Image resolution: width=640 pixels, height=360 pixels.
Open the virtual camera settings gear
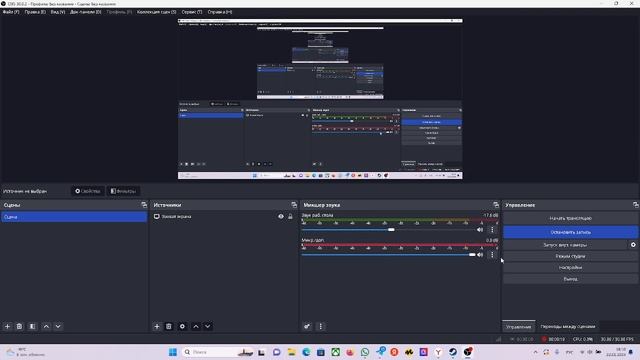[633, 245]
